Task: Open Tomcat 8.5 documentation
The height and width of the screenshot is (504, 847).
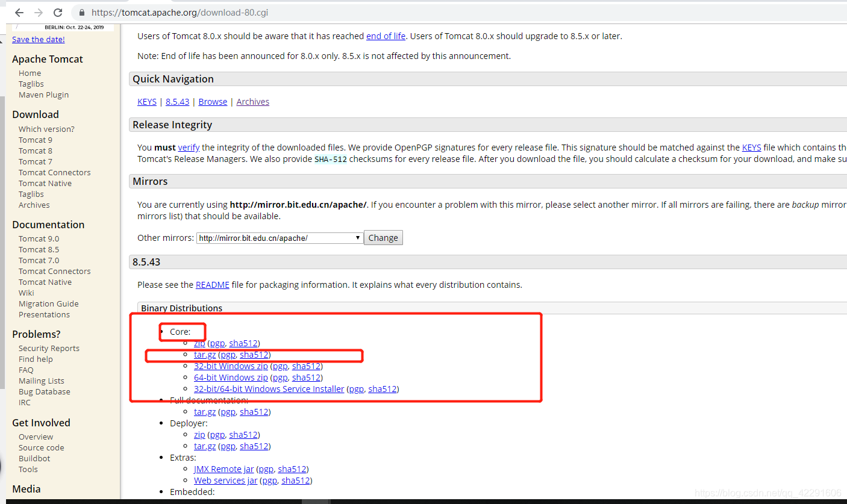Action: click(39, 249)
